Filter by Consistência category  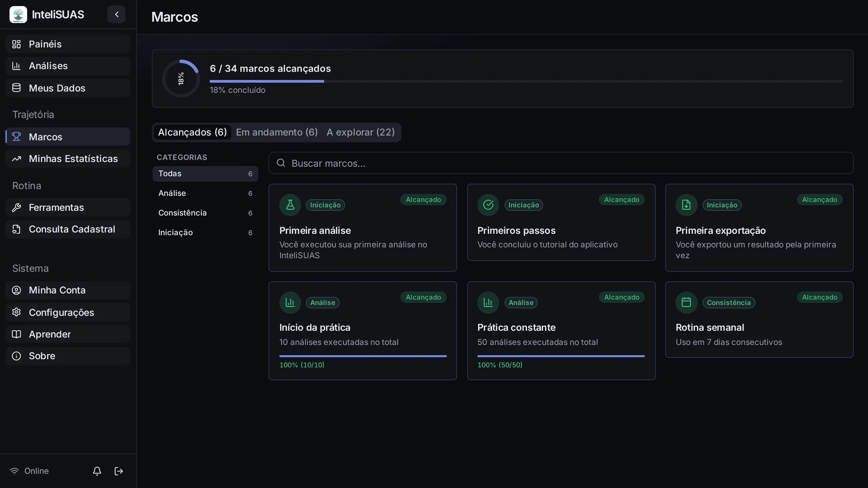click(205, 213)
